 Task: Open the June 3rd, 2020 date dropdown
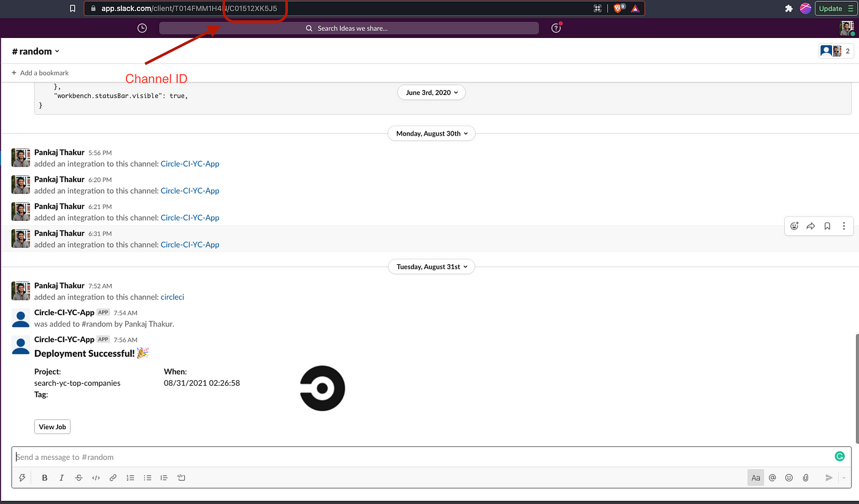(431, 93)
